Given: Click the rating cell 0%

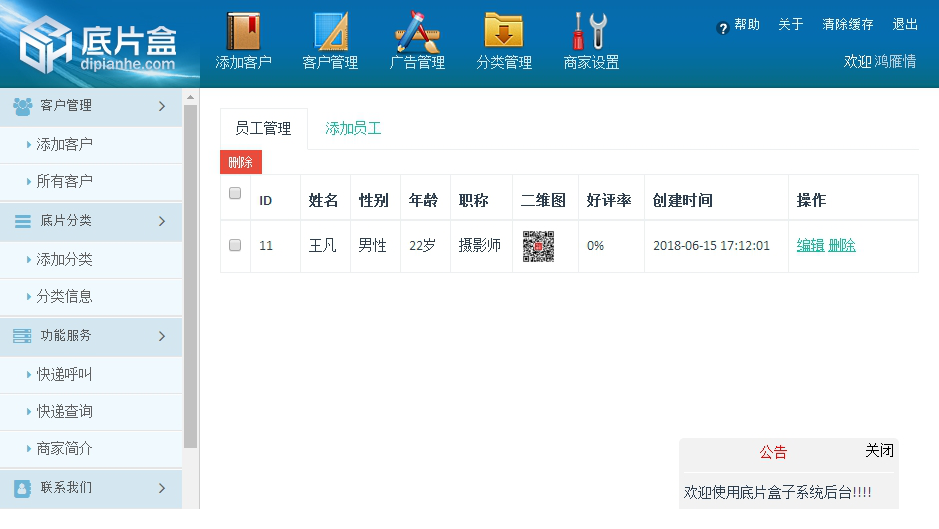Looking at the screenshot, I should [595, 246].
